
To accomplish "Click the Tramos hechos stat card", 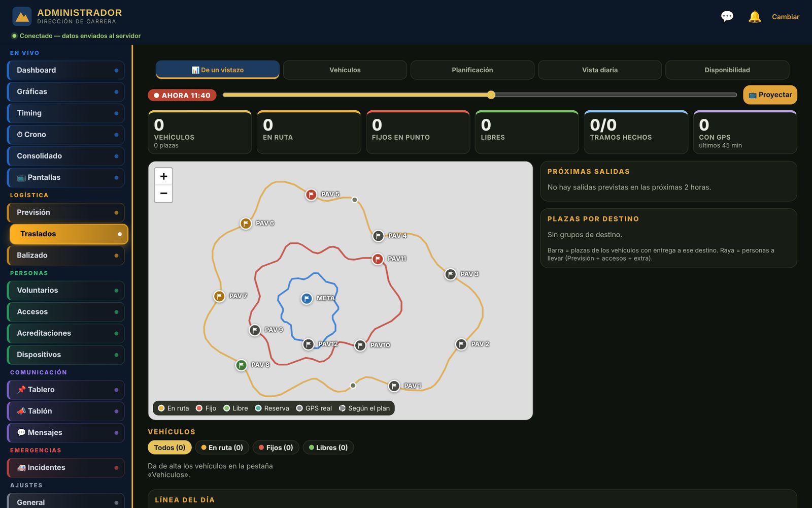I will pyautogui.click(x=636, y=132).
